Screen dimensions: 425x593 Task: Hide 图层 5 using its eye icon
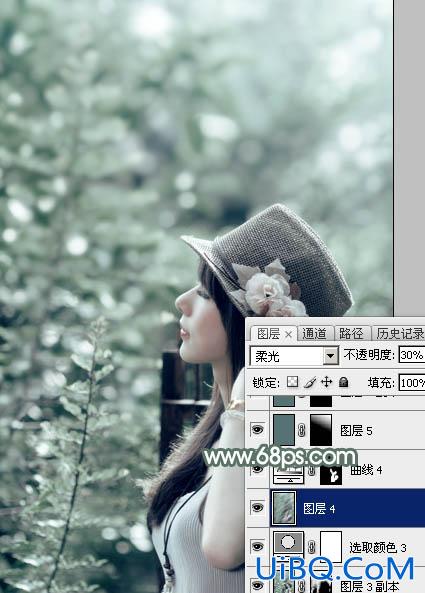tap(257, 430)
